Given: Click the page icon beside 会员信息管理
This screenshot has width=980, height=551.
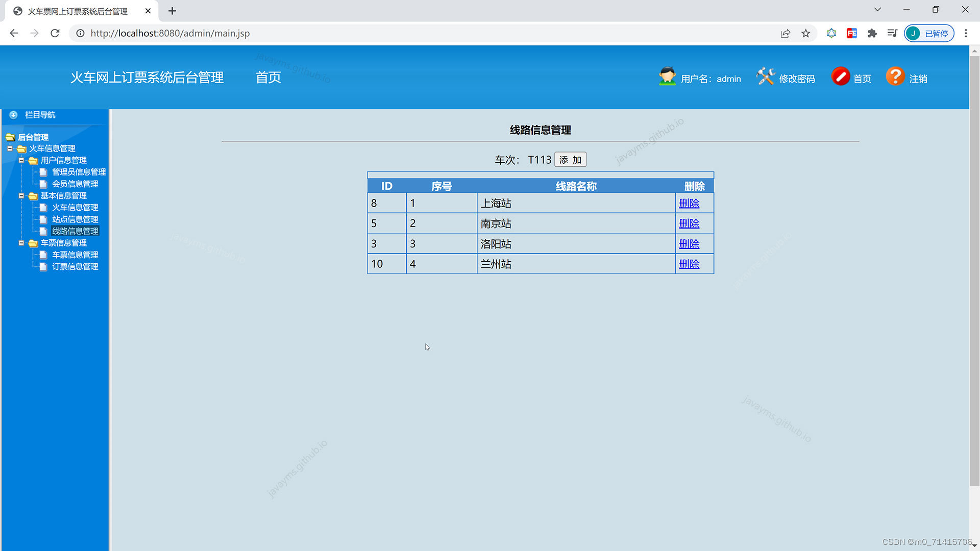Looking at the screenshot, I should [x=43, y=184].
